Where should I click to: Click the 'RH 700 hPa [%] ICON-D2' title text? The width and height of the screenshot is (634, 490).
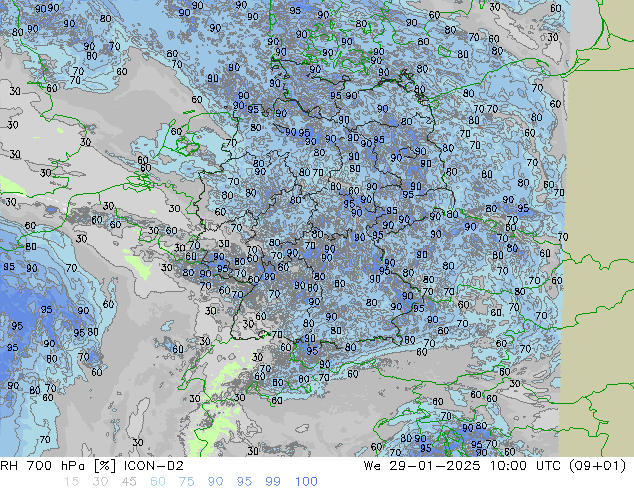(x=92, y=466)
